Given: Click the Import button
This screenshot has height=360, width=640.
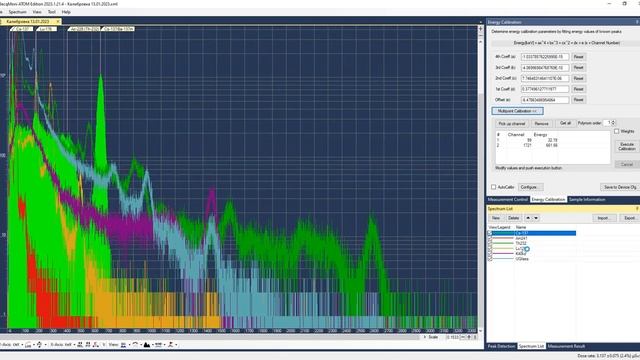Looking at the screenshot, I should pyautogui.click(x=604, y=218).
